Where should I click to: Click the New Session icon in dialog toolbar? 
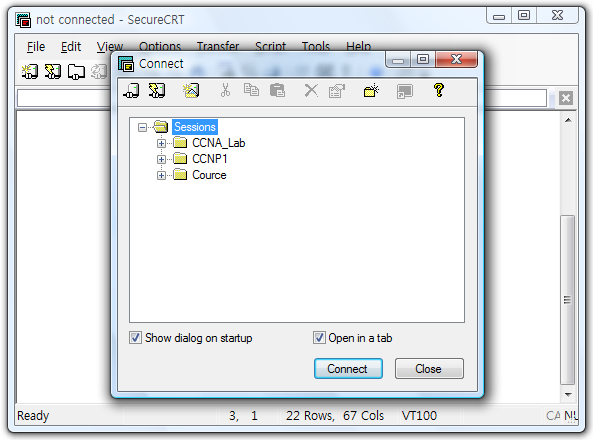click(191, 91)
